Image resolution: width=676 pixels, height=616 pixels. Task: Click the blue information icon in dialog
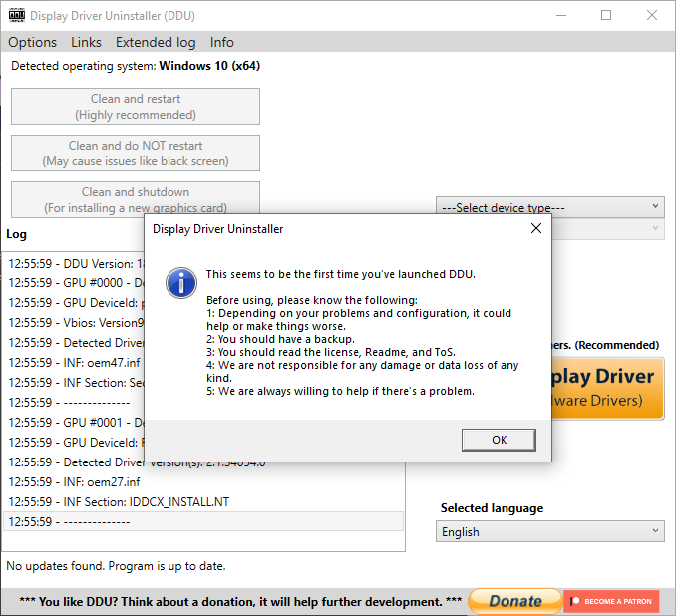pos(180,282)
